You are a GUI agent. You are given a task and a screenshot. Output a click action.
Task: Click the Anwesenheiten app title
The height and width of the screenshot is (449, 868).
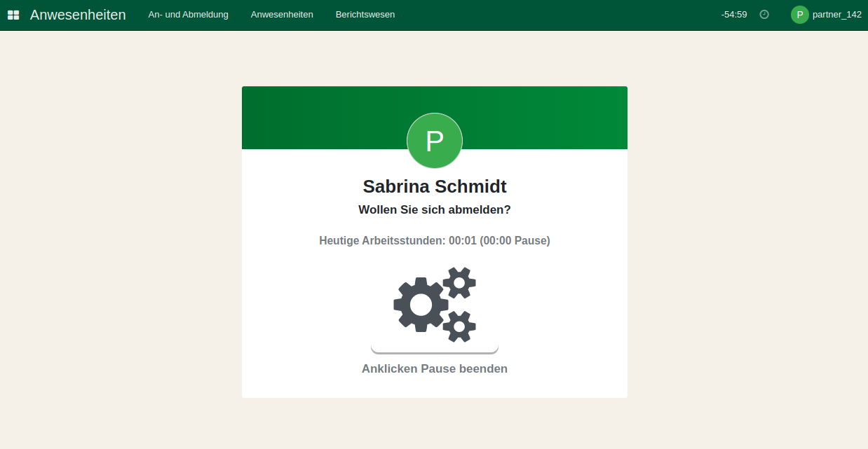(x=78, y=15)
